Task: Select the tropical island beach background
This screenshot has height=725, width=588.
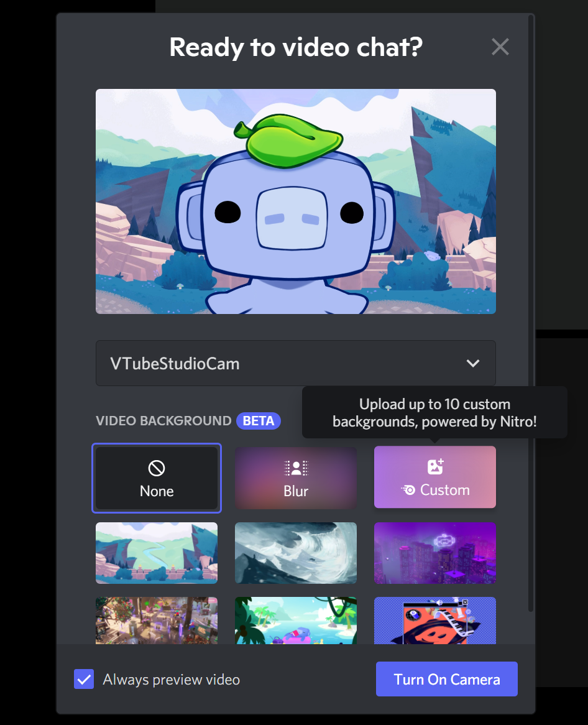Action: tap(296, 621)
